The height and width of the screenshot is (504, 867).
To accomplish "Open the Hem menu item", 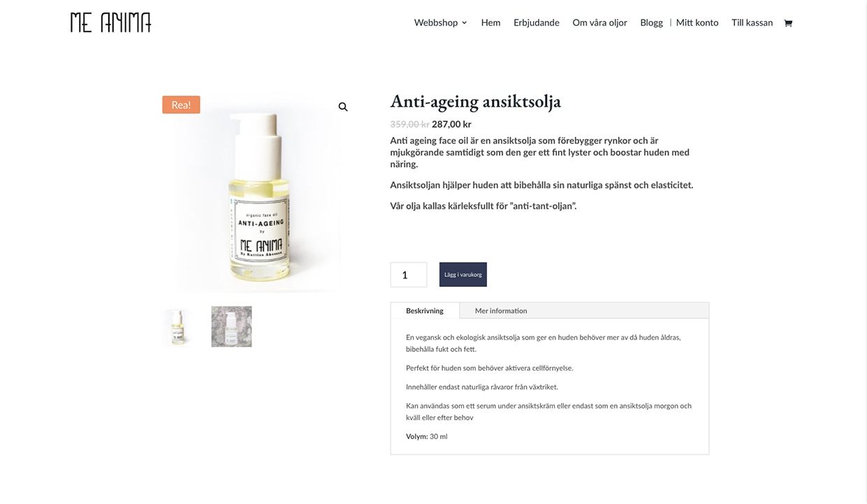I will click(490, 22).
